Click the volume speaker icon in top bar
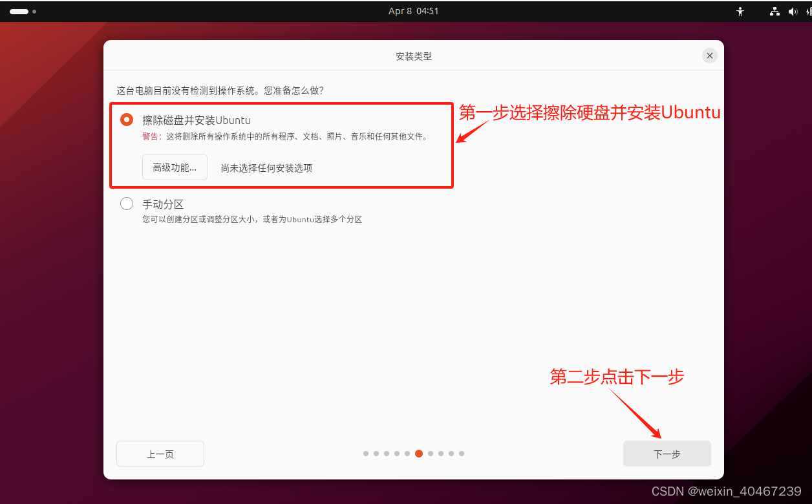Screen dimensions: 812x504 pos(793,12)
